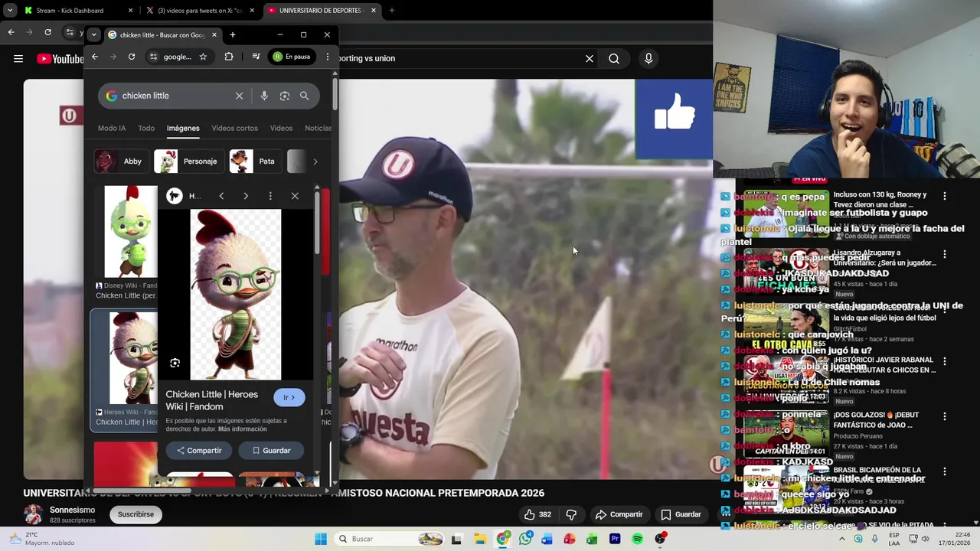The height and width of the screenshot is (551, 980).
Task: Open WhatsApp from the taskbar
Action: pos(525,539)
